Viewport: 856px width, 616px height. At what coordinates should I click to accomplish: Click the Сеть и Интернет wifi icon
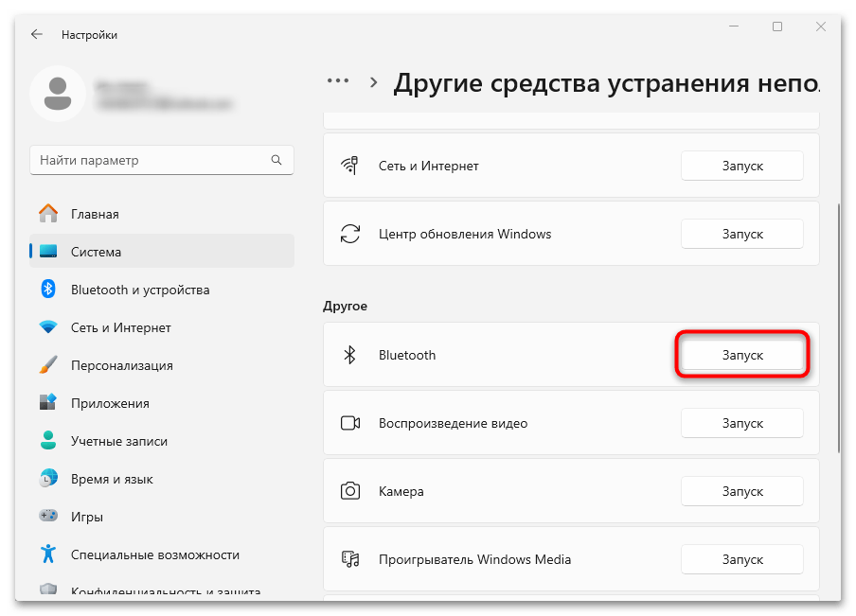click(x=48, y=327)
